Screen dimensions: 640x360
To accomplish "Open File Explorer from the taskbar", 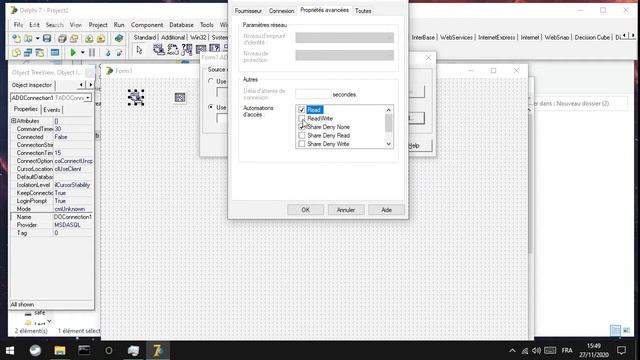I will 60,350.
